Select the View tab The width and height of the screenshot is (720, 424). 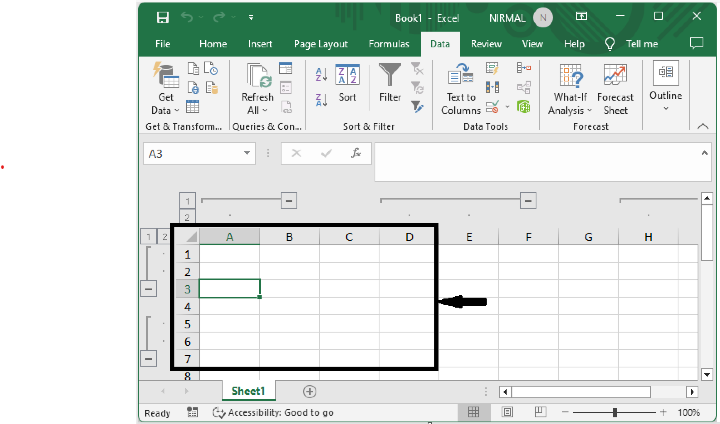(x=532, y=44)
